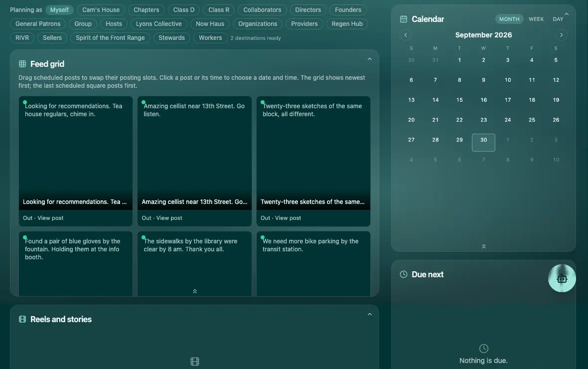Click the double chevron below feed grid
This screenshot has height=369, width=588.
(195, 291)
